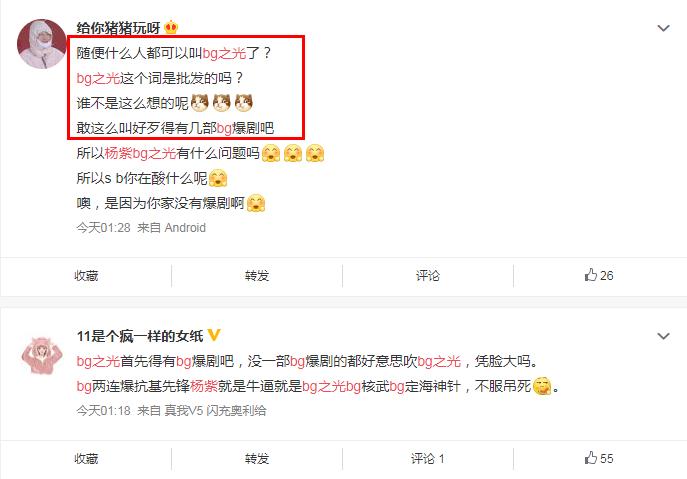Open 评论 1 under the second post

[428, 459]
